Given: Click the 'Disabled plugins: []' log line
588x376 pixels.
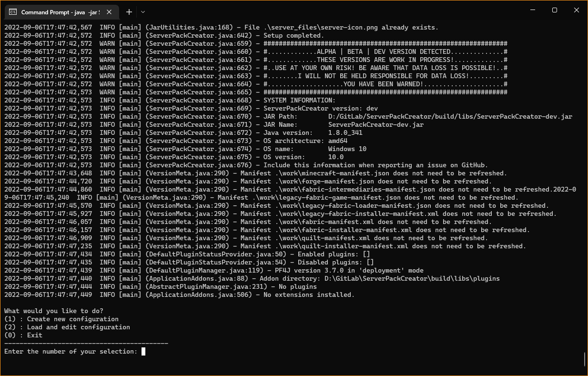Looking at the screenshot, I should tap(189, 263).
